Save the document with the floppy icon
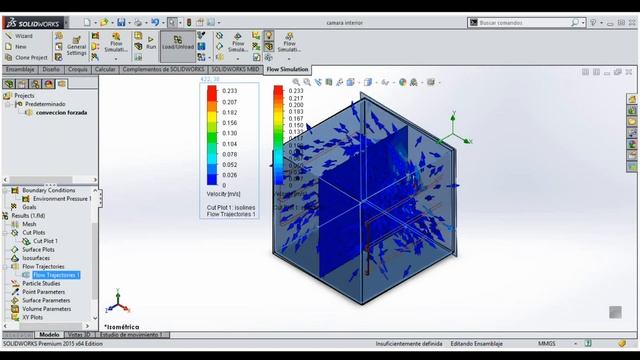640x360 pixels. pos(121,22)
